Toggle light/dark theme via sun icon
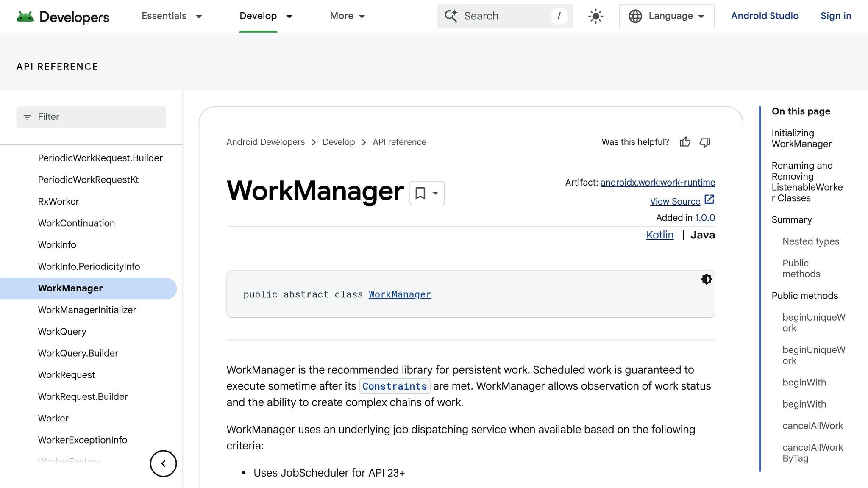868x488 pixels. (595, 16)
